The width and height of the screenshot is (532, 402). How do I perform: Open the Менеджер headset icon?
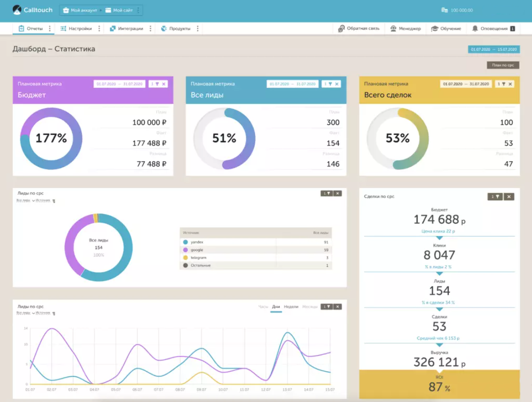point(393,28)
